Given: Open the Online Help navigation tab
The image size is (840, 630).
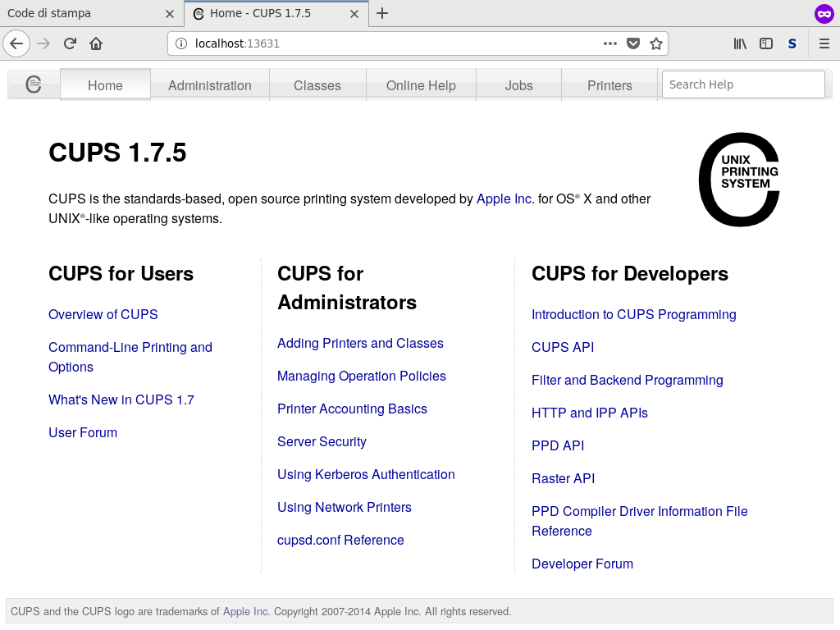Looking at the screenshot, I should point(421,85).
